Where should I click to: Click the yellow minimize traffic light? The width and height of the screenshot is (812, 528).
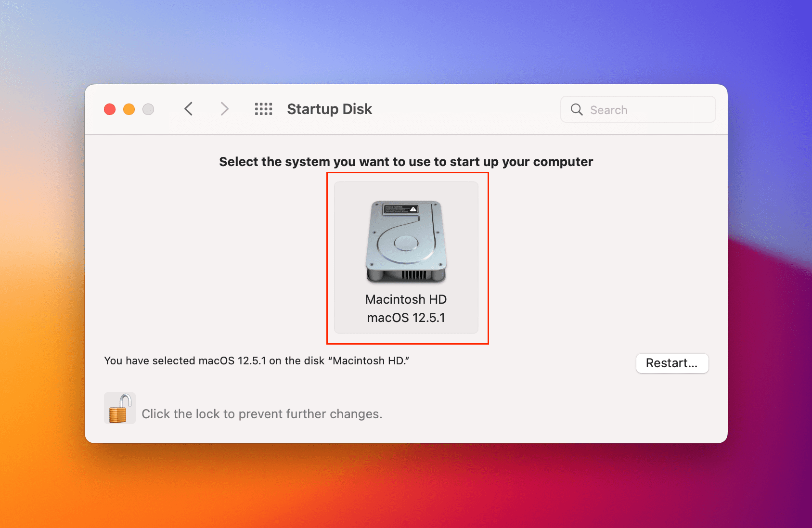[x=129, y=109]
